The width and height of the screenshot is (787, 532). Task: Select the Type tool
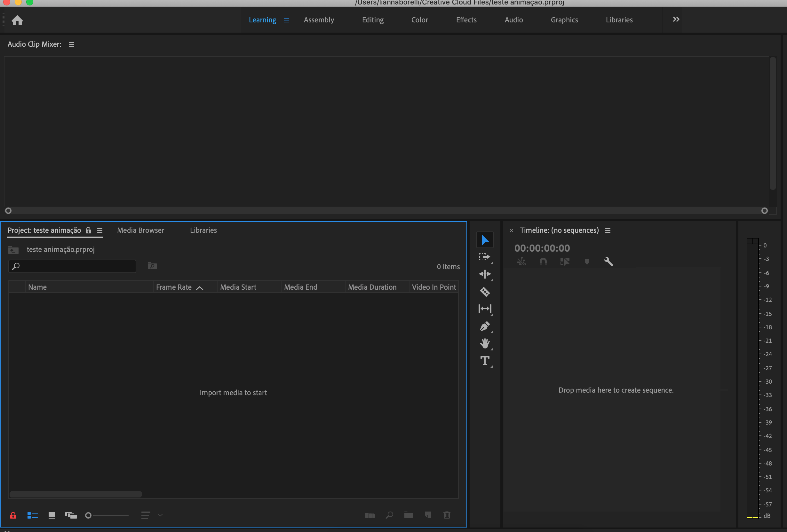tap(485, 361)
